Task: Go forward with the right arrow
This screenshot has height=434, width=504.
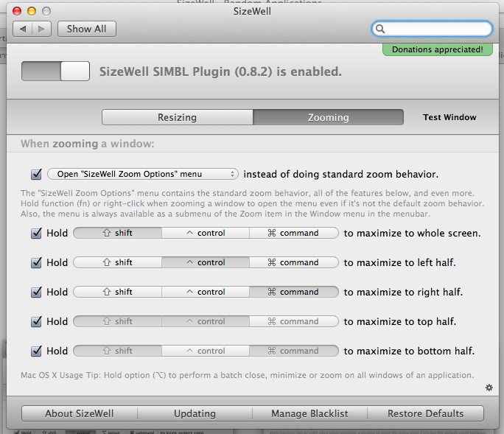Action: (41, 29)
